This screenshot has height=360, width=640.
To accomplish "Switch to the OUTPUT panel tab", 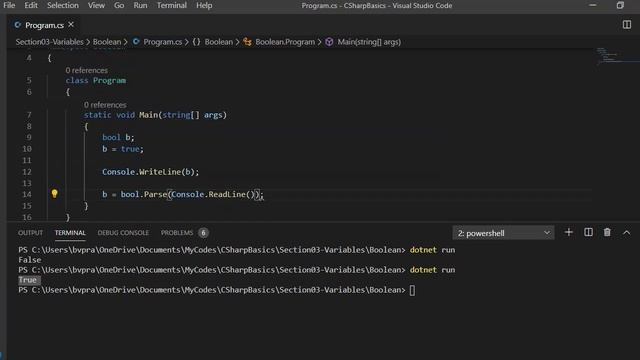I will pyautogui.click(x=30, y=233).
